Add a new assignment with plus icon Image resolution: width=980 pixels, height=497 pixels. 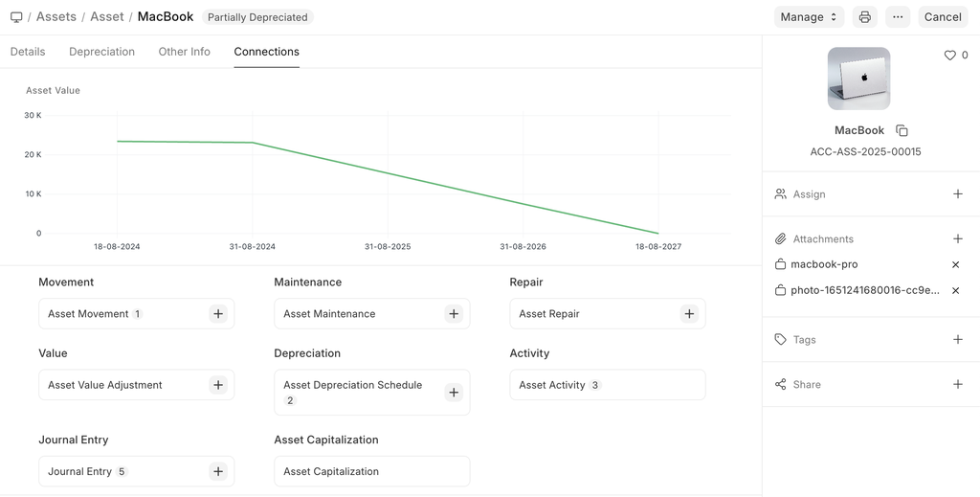tap(958, 194)
